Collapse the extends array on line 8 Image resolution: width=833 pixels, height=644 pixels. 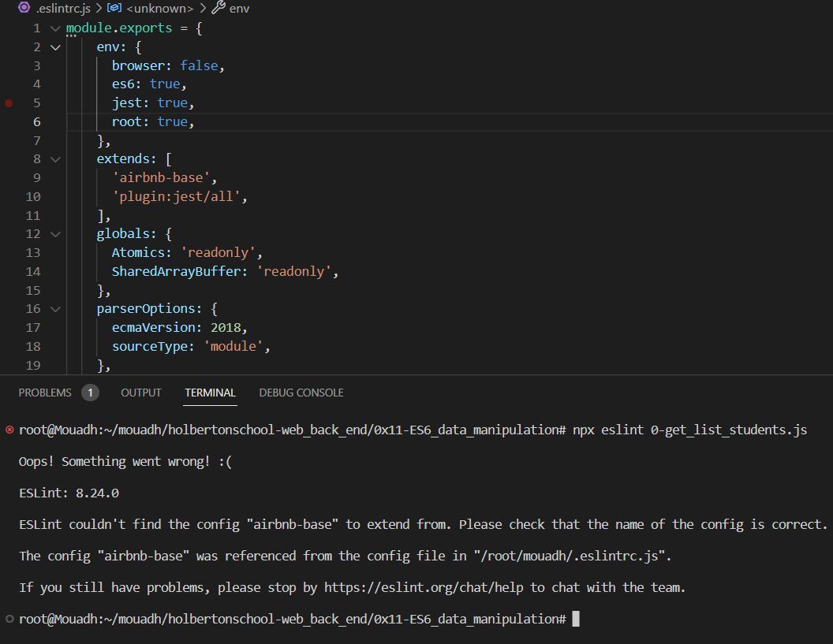[54, 158]
